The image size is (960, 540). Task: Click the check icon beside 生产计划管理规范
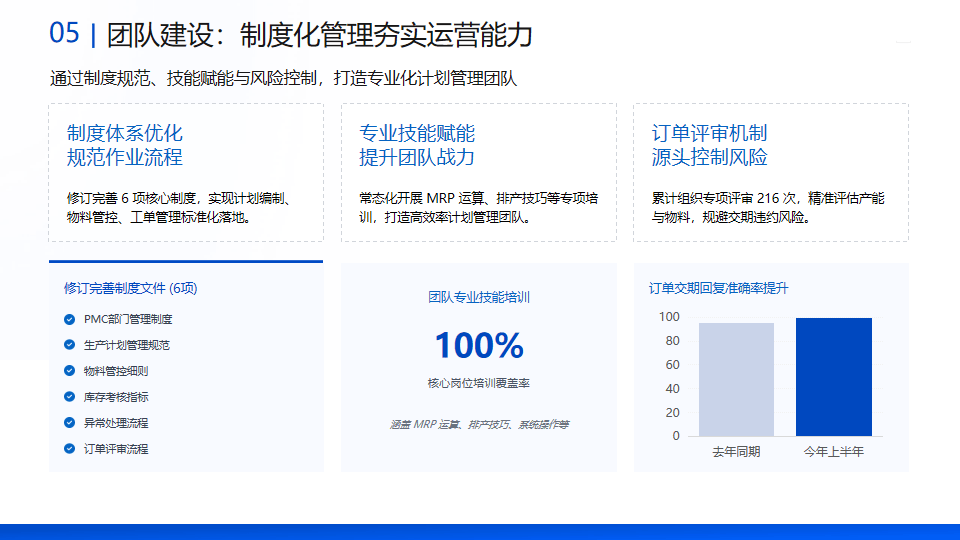(69, 345)
